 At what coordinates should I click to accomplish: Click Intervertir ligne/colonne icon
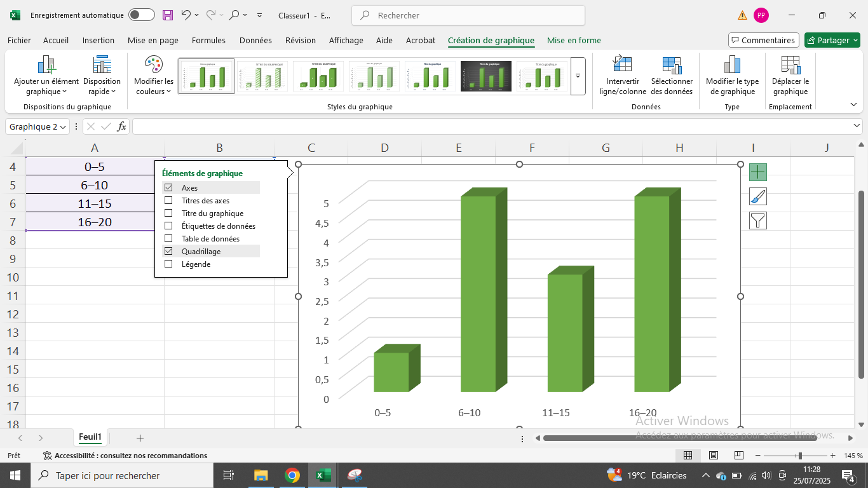[622, 65]
